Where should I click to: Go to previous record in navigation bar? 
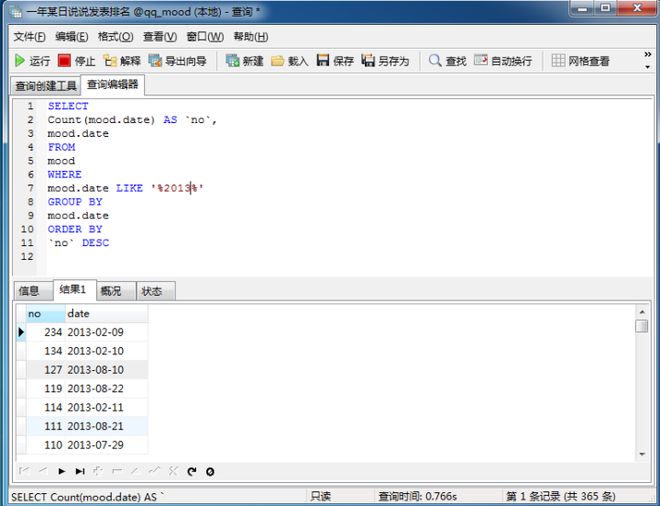43,471
